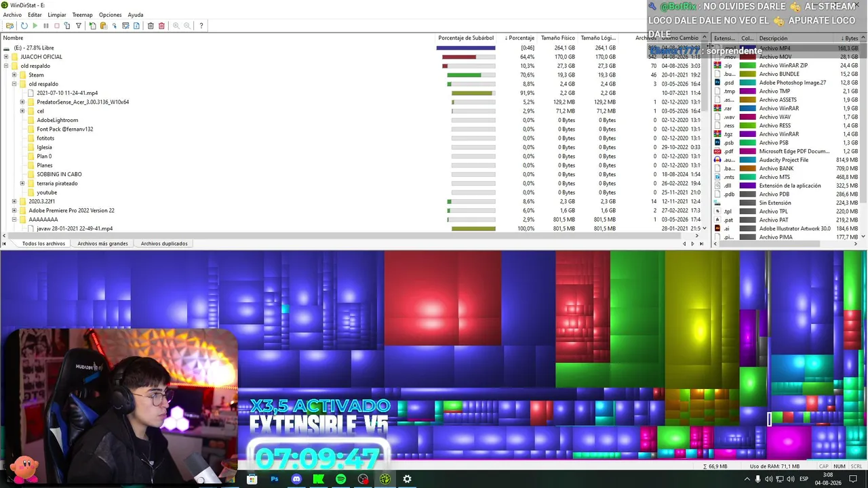
Task: Click the grey trash can (recycle bin) icon
Action: click(151, 26)
